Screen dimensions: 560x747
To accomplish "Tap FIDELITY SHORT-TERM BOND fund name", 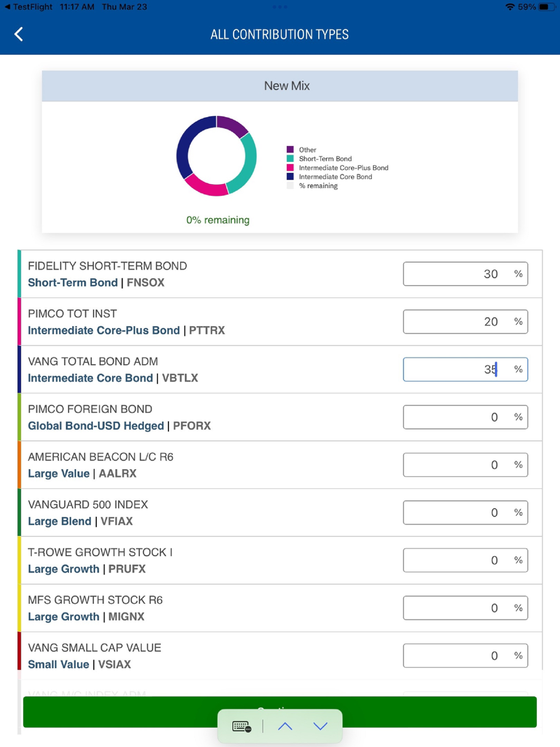I will tap(108, 266).
